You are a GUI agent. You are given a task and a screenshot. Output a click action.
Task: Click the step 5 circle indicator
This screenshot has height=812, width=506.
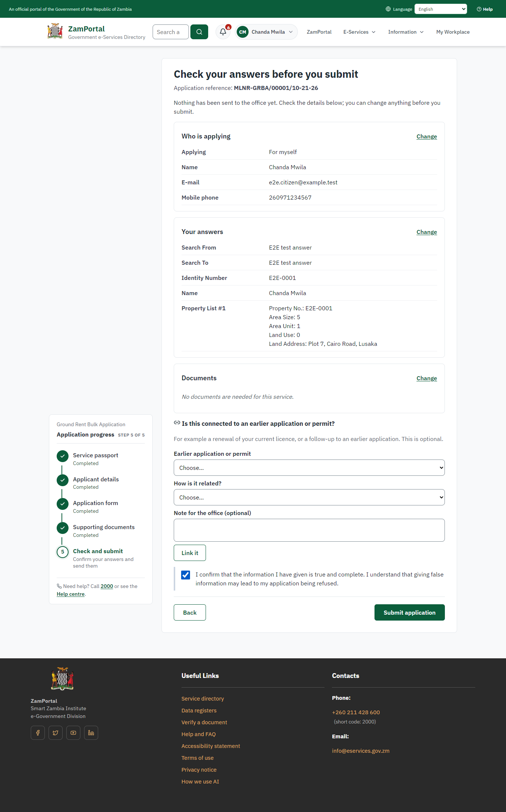[63, 552]
